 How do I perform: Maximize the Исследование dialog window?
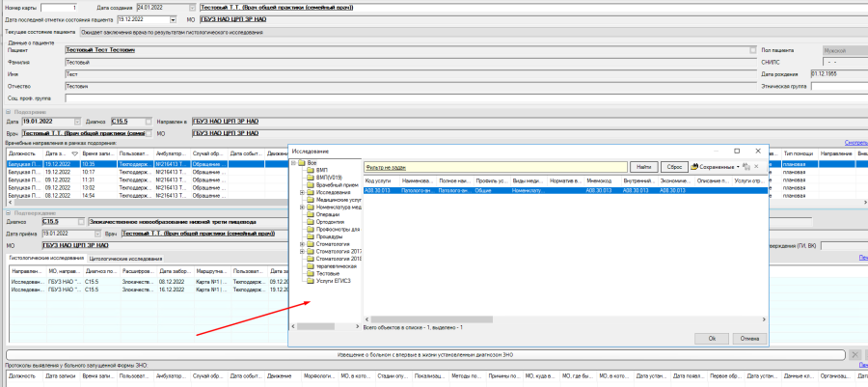click(737, 151)
